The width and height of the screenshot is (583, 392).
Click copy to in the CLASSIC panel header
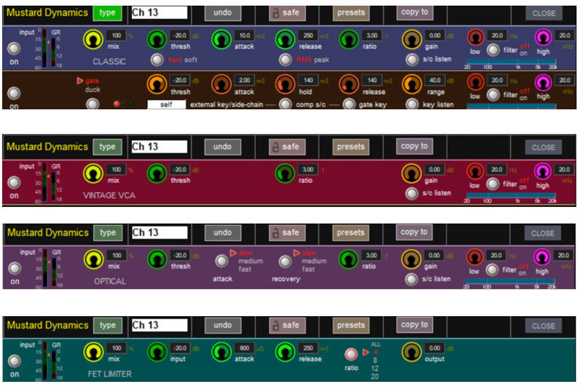(x=415, y=12)
